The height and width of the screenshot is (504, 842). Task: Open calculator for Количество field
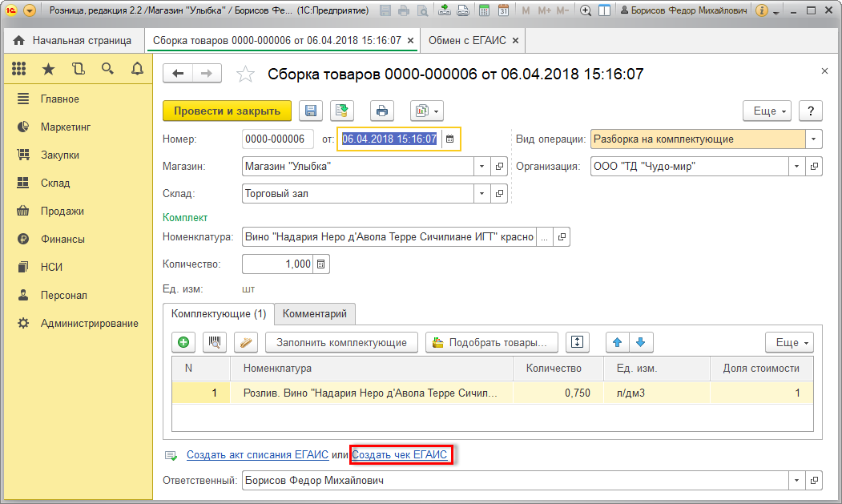click(321, 264)
